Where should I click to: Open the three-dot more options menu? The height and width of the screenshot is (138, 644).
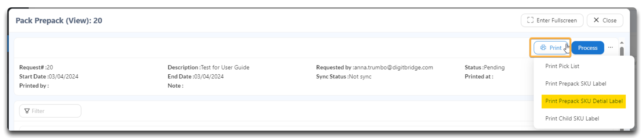pos(610,47)
